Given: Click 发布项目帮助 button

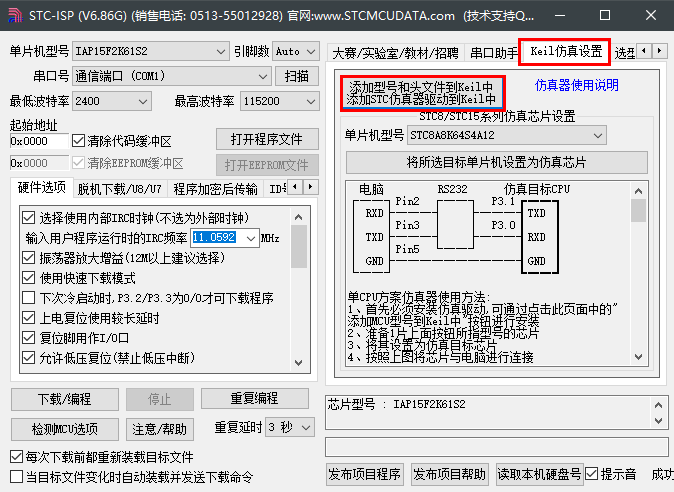Looking at the screenshot, I should coord(450,474).
